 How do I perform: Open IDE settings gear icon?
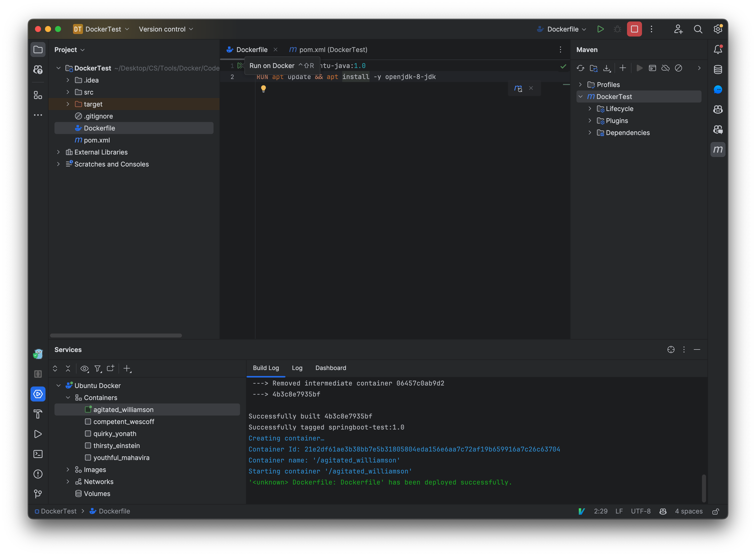click(x=718, y=29)
